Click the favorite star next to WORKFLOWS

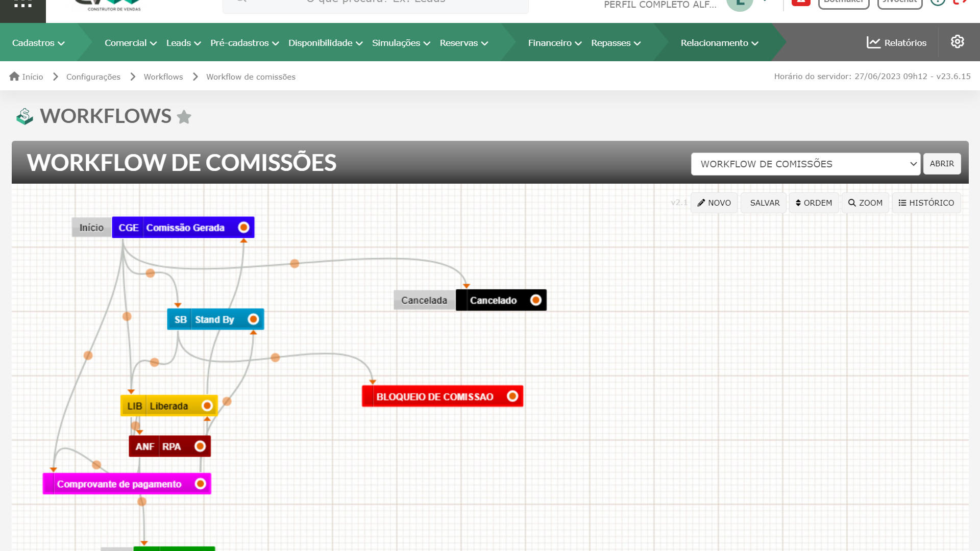[x=184, y=117]
